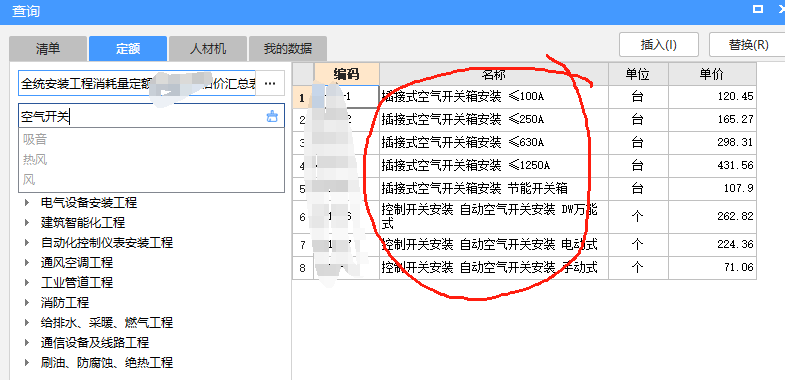Image resolution: width=785 pixels, height=380 pixels.
Task: Click the 插入(I) button
Action: (659, 45)
